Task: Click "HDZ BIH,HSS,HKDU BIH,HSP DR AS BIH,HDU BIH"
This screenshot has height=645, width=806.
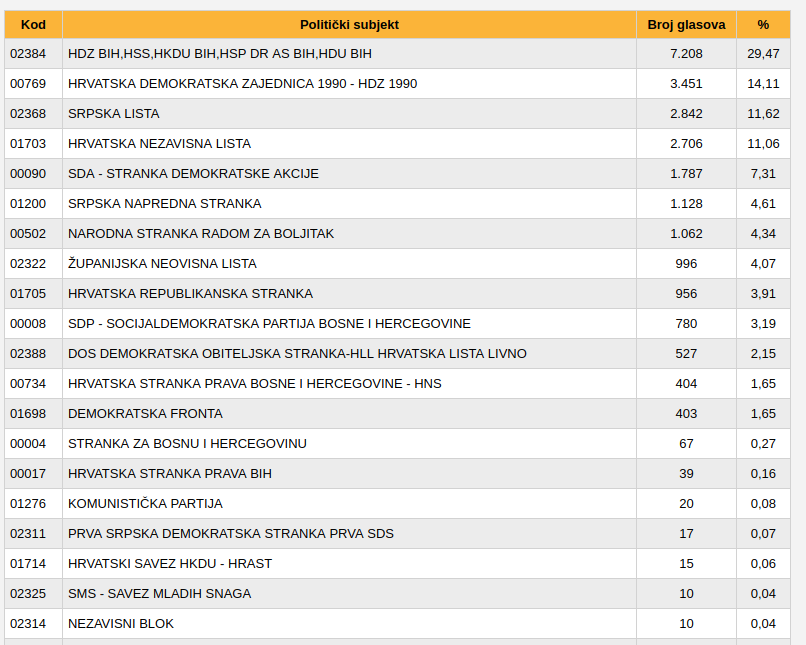Action: [x=219, y=54]
